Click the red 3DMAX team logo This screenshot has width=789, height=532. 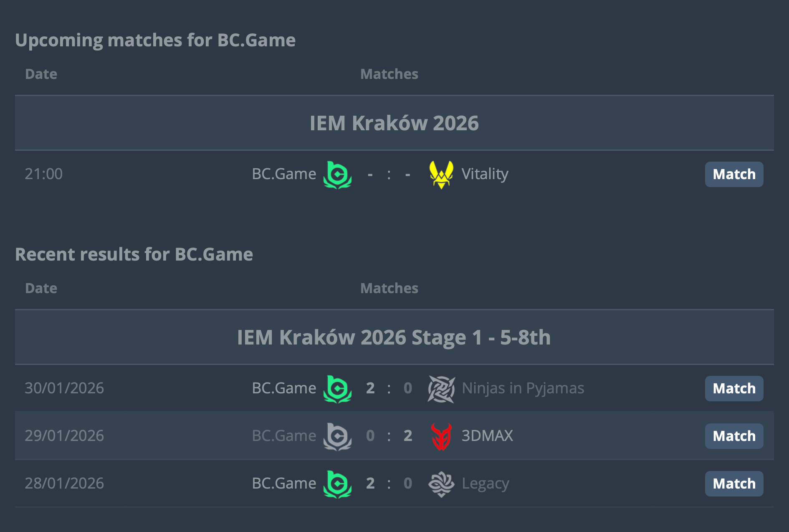[441, 436]
